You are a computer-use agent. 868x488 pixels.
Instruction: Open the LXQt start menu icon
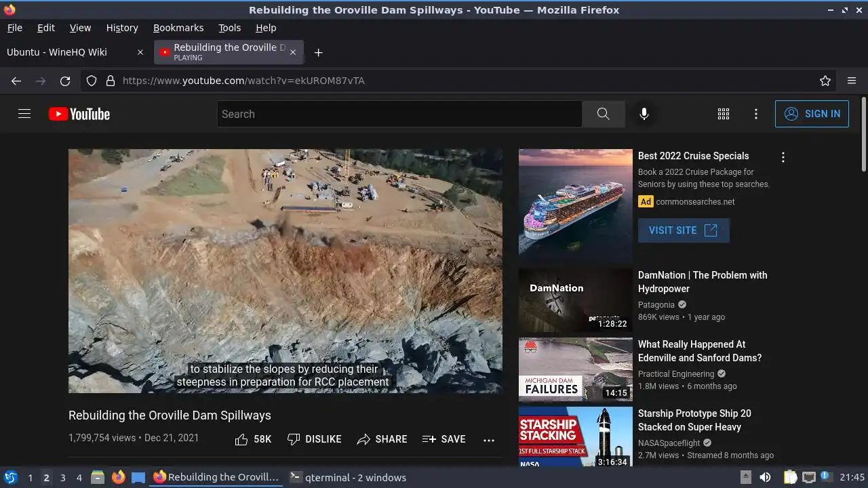[10, 477]
